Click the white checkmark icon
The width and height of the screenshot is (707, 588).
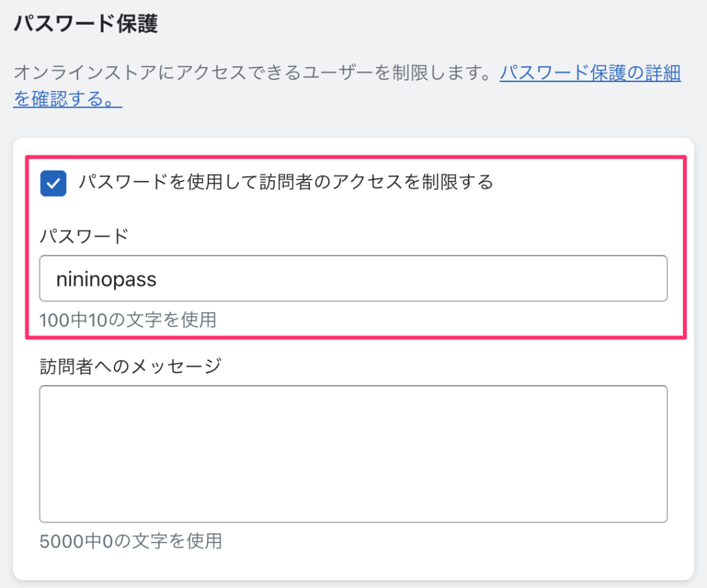[53, 184]
